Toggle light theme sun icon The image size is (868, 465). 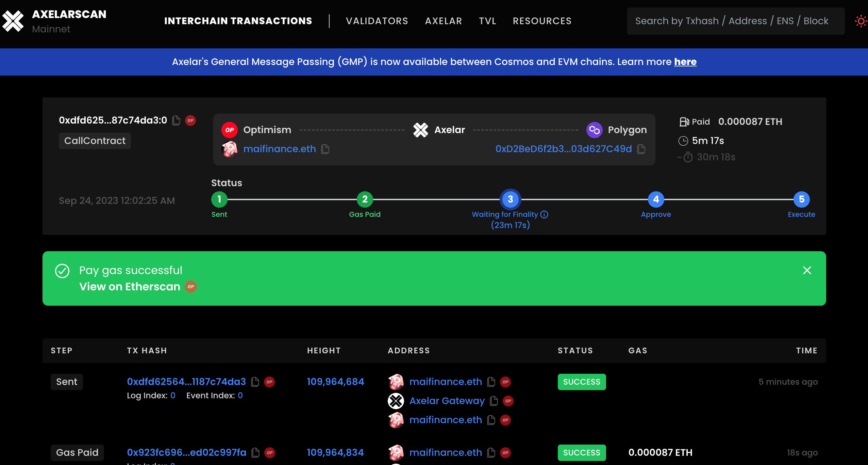861,21
